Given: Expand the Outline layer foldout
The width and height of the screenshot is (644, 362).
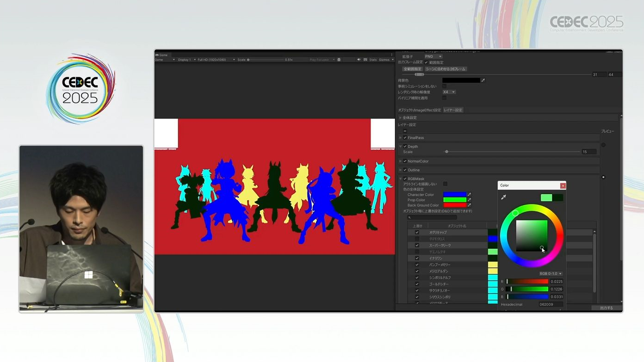Looking at the screenshot, I should [x=401, y=170].
